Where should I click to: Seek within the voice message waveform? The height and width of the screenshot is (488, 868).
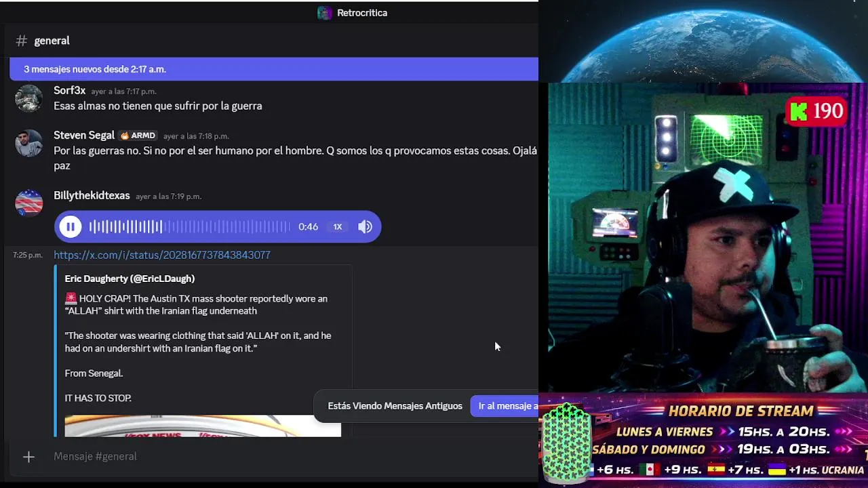pos(190,227)
